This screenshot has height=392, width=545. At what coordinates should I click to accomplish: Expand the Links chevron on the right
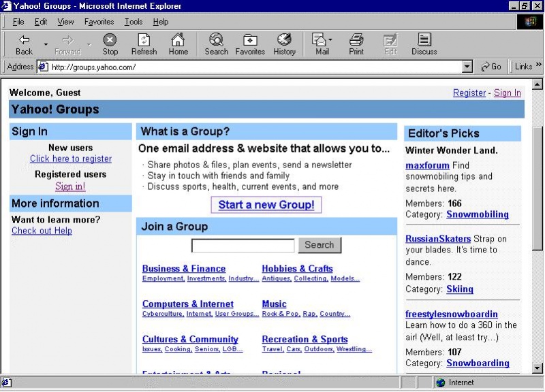coord(538,66)
